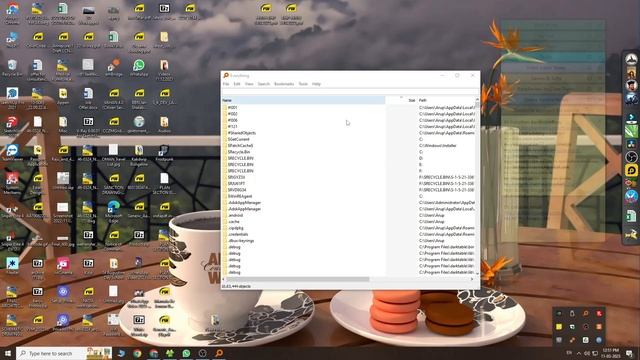Open the notification center icon
640x360 pixels.
click(x=629, y=353)
